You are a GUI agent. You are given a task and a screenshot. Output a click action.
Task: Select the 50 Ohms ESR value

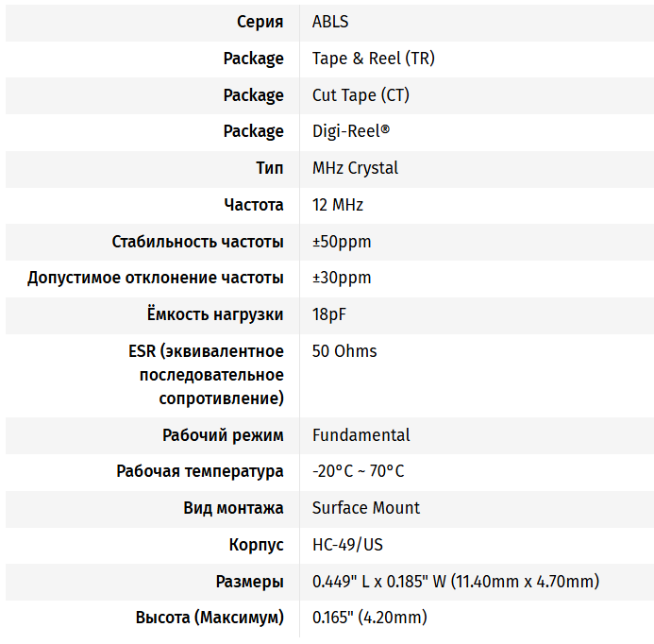(x=344, y=351)
